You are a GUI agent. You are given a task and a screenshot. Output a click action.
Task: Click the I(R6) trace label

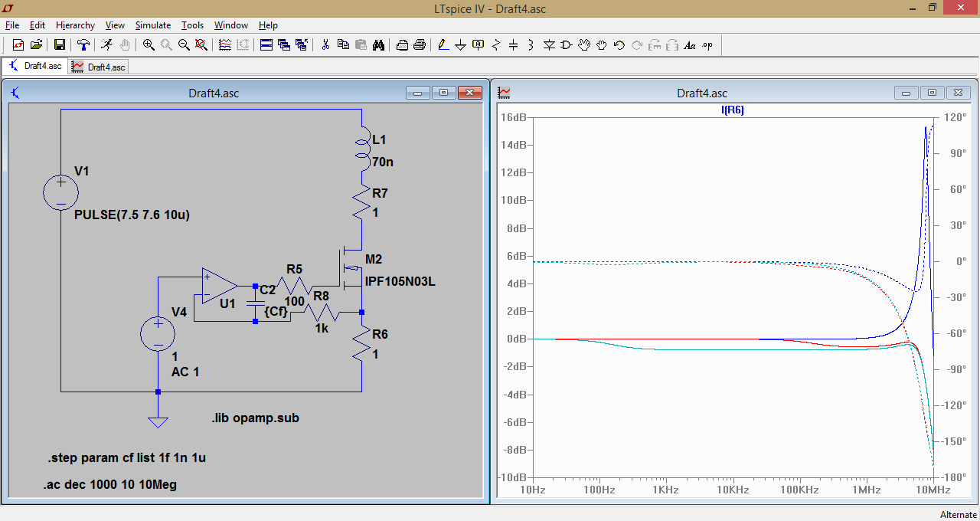tap(733, 110)
